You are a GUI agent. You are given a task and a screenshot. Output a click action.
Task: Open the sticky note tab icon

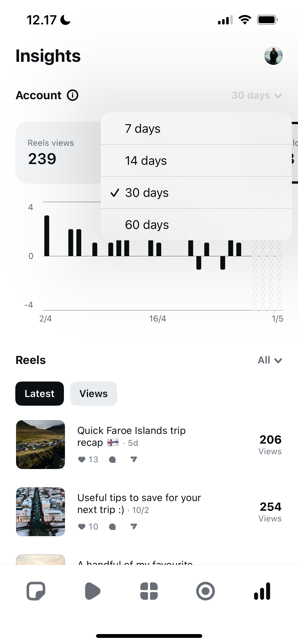pos(36,591)
